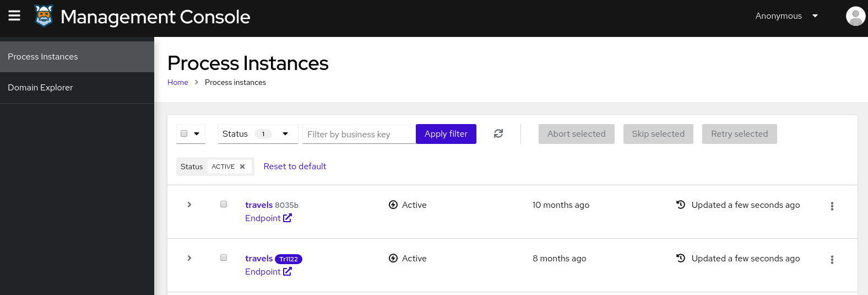Refresh the process instances list

coord(498,133)
